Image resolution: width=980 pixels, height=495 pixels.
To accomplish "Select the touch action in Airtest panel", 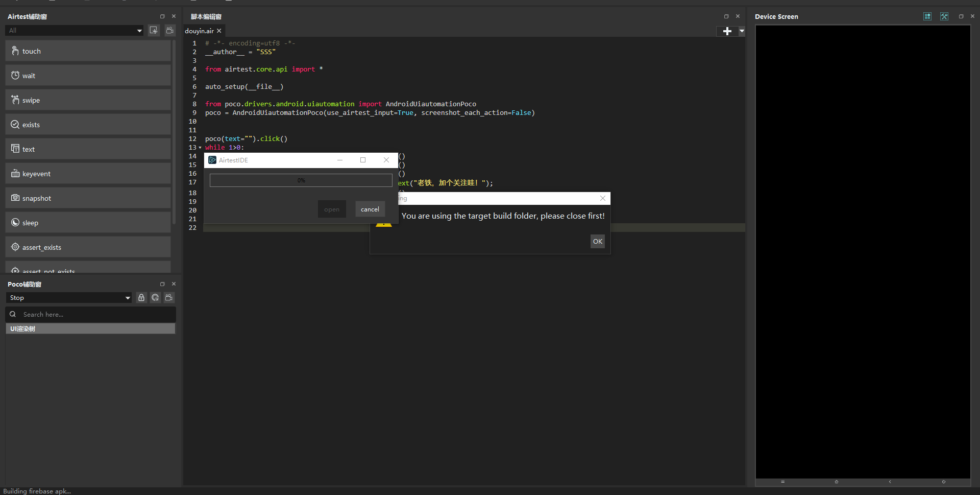I will tap(88, 51).
